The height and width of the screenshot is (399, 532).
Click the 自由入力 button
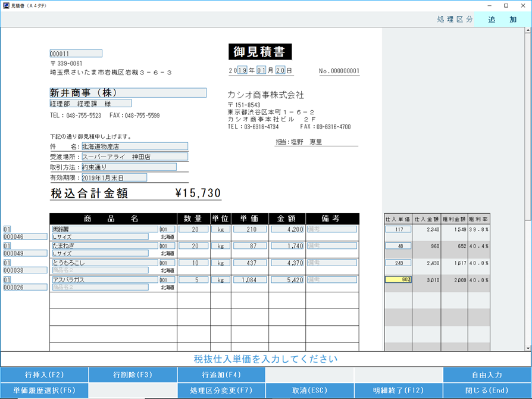pos(487,375)
